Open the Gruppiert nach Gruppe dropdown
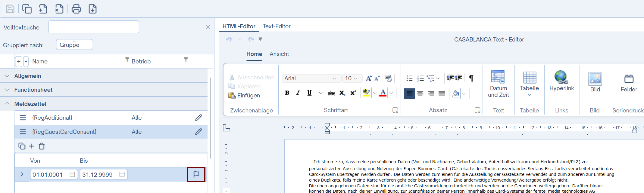Screen dimensions: 644x193 [74, 45]
